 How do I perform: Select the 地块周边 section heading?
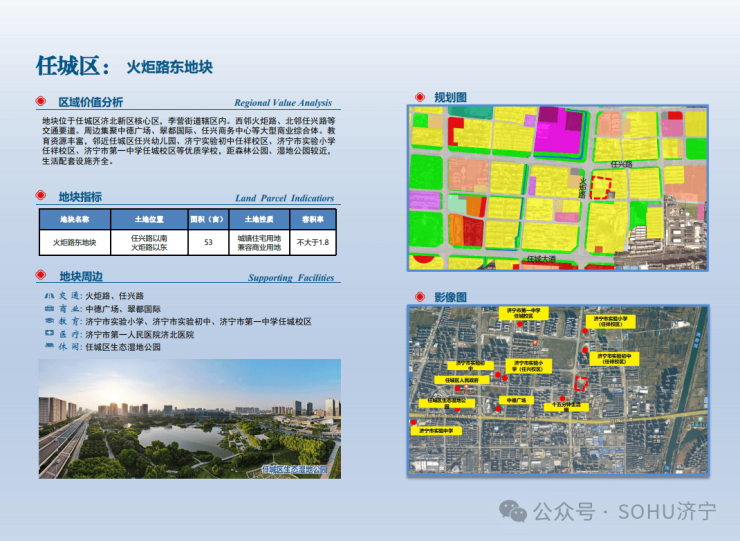(81, 277)
